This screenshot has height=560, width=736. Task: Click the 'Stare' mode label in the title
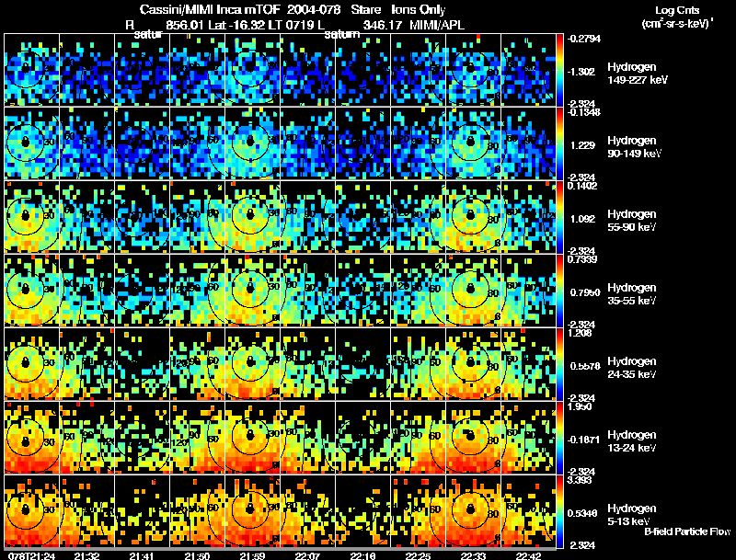tap(366, 9)
